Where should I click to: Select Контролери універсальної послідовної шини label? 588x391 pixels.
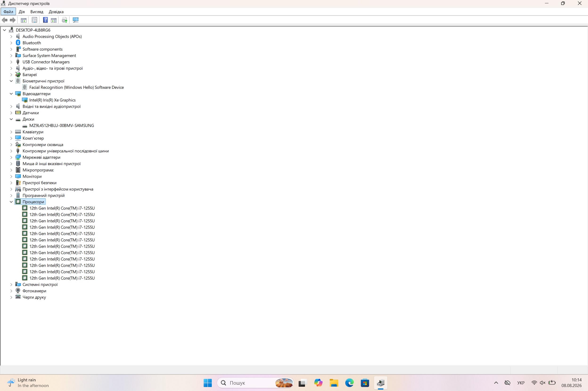click(66, 151)
